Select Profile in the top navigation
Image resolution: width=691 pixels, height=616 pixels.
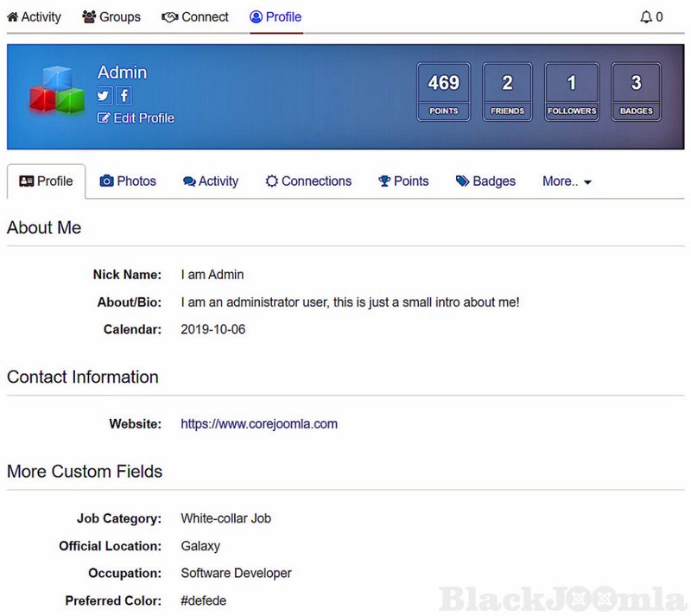point(276,16)
